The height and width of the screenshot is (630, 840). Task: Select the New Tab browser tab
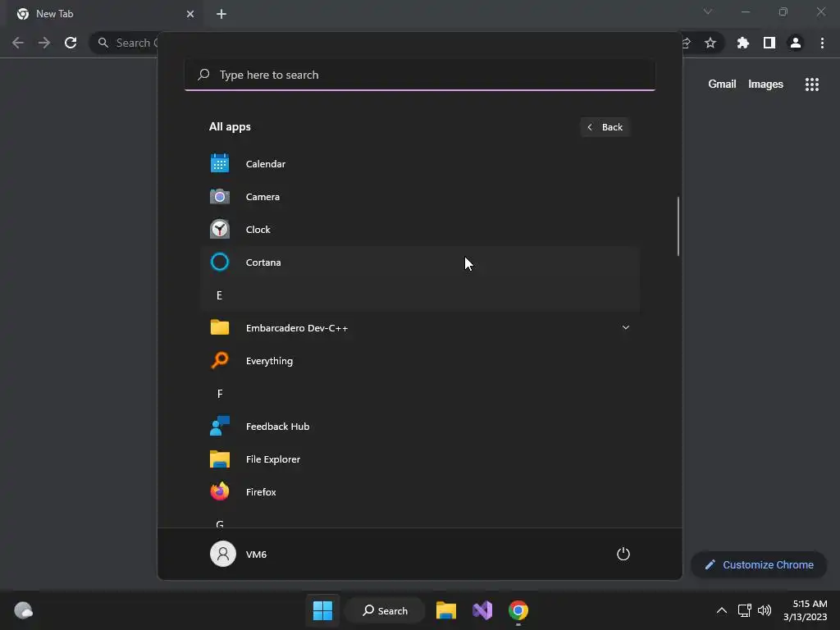point(105,14)
